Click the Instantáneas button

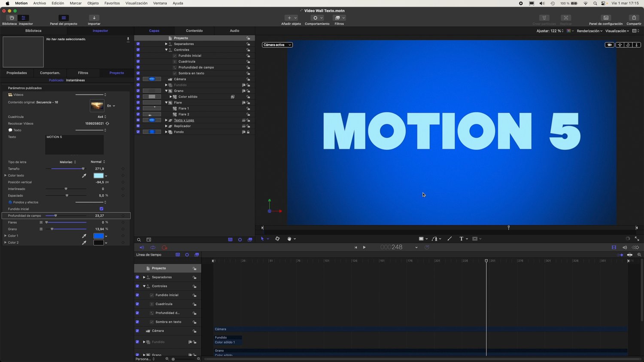(75, 80)
